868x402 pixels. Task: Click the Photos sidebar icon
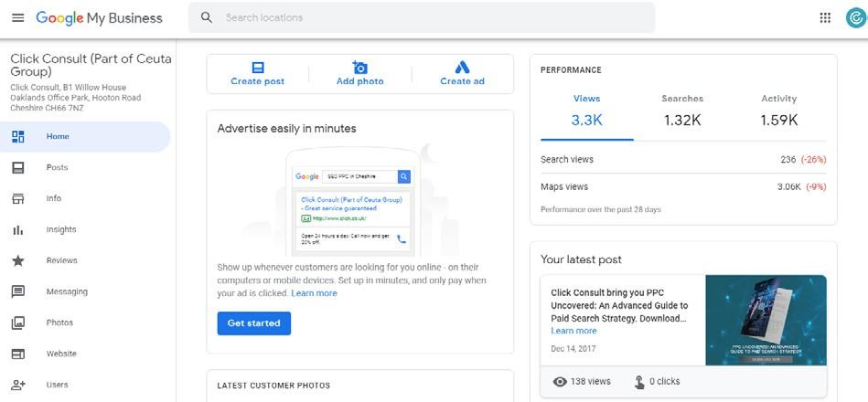pos(18,323)
